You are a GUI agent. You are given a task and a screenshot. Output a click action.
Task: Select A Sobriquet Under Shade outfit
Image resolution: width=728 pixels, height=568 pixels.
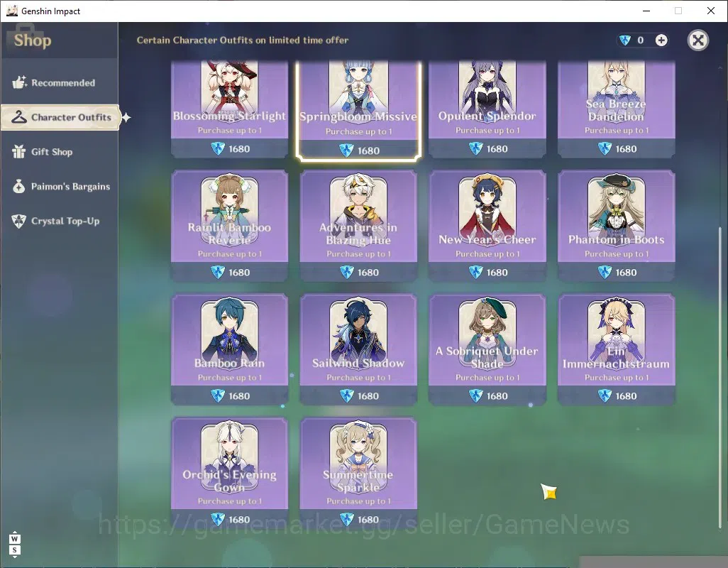(x=487, y=349)
